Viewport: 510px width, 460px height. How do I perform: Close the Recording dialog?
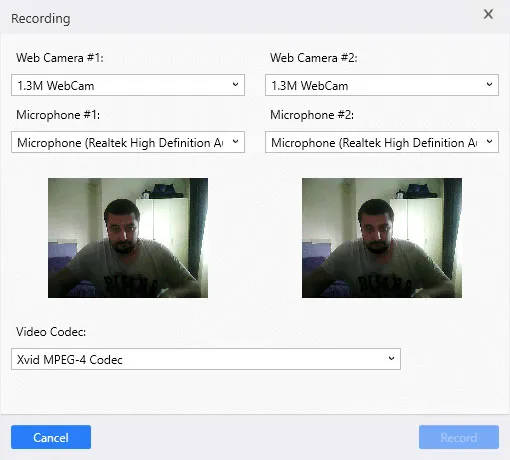coord(488,14)
